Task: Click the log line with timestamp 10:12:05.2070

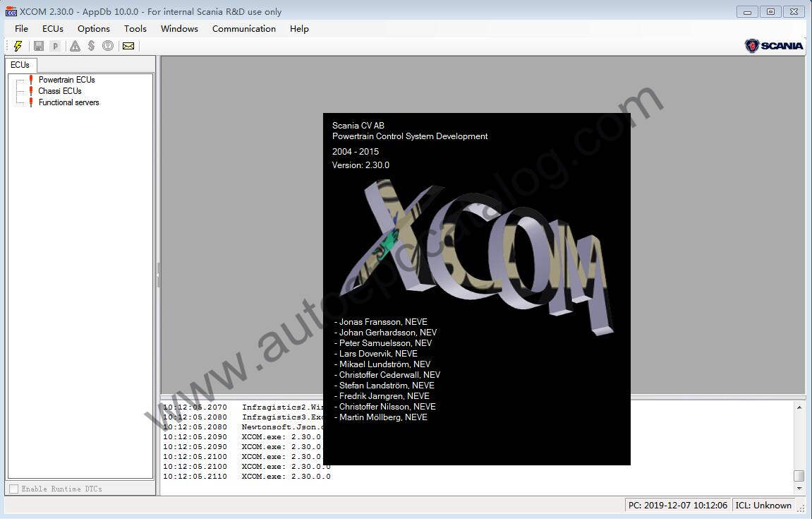Action: click(243, 407)
